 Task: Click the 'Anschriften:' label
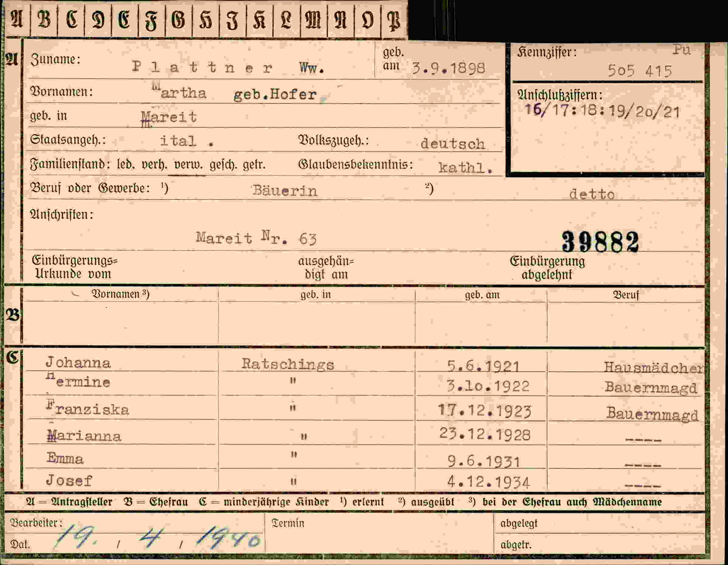click(62, 214)
